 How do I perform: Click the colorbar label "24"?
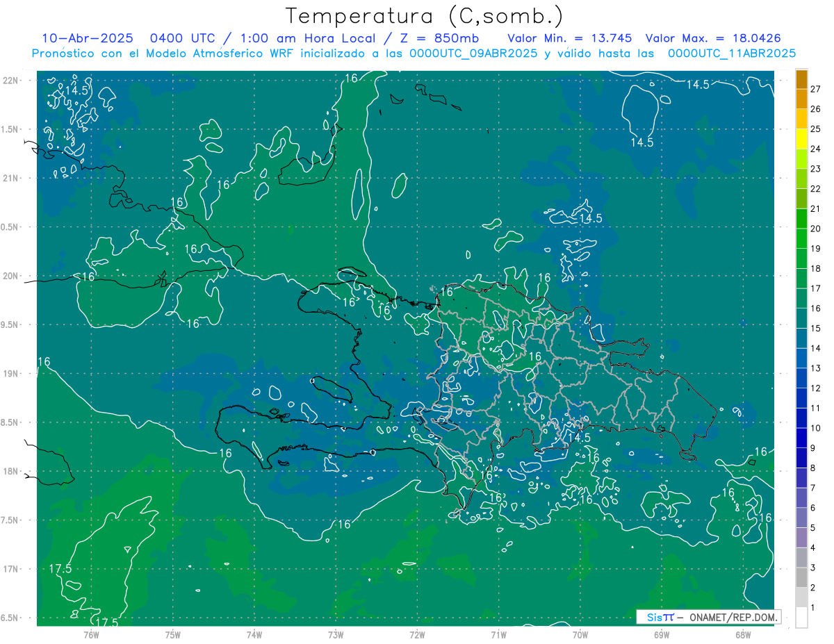[x=815, y=149]
